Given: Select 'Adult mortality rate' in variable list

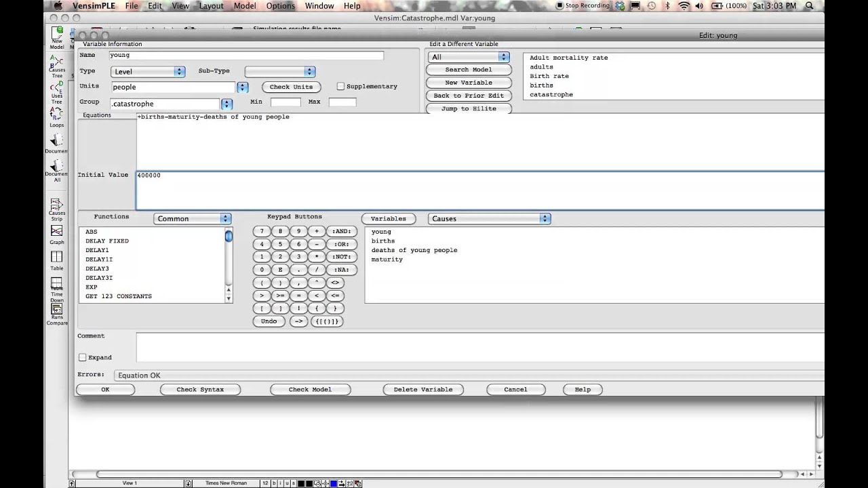Looking at the screenshot, I should [569, 58].
